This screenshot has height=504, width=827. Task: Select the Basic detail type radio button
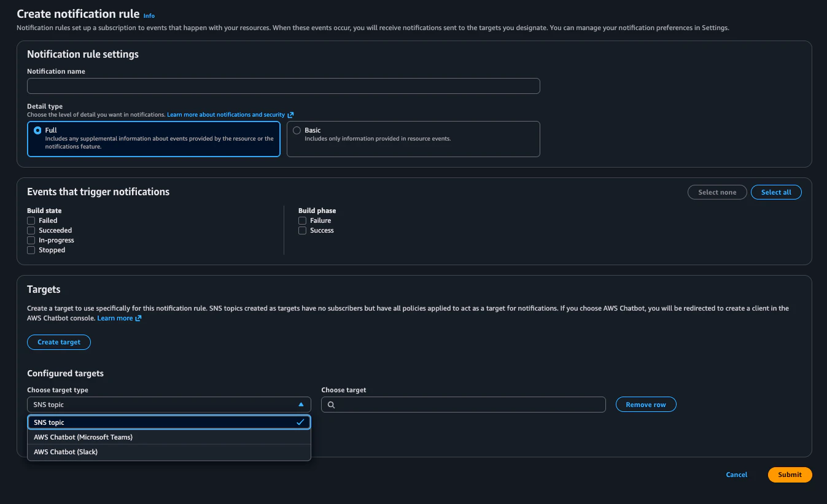pos(297,130)
